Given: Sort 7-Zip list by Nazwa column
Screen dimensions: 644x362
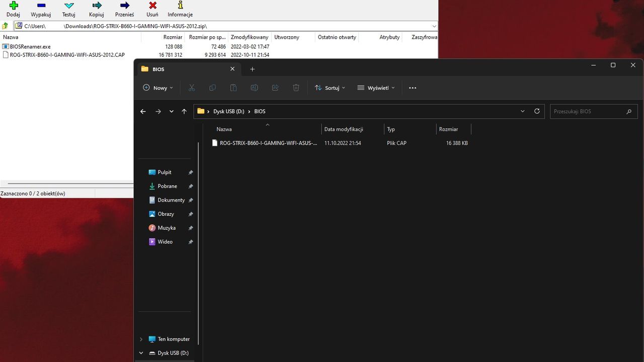Looking at the screenshot, I should tap(70, 37).
